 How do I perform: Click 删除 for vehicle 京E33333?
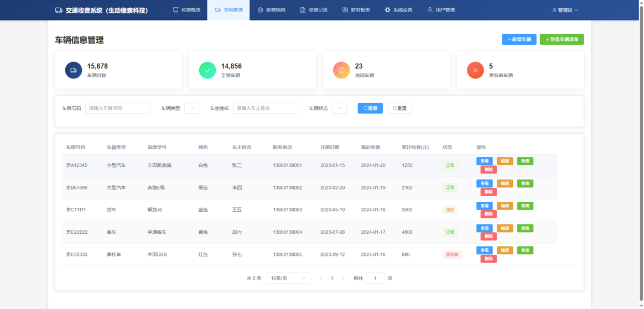click(x=488, y=259)
